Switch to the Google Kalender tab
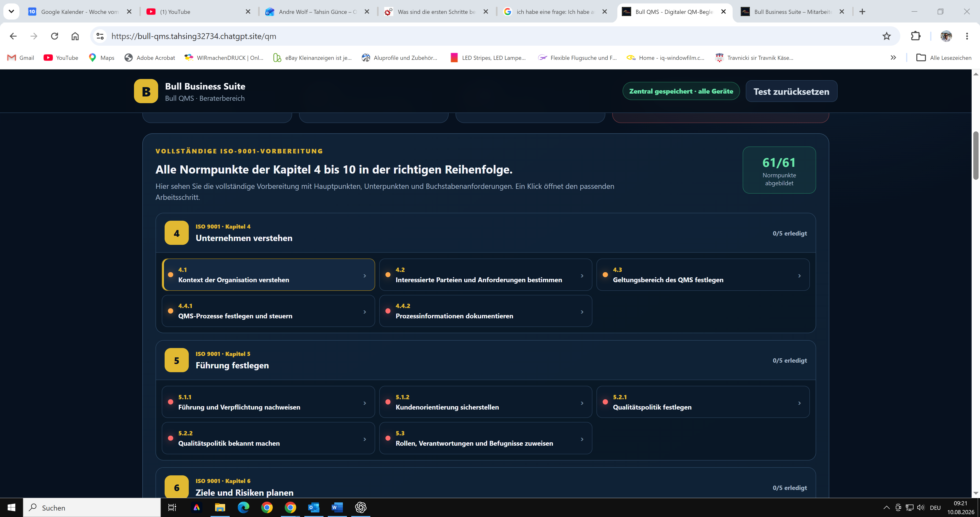The height and width of the screenshot is (517, 980). [80, 12]
